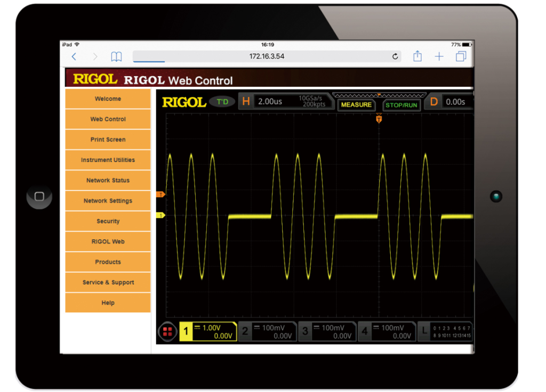Enable channel 4 at 100mV
546x392 pixels.
coord(387,331)
